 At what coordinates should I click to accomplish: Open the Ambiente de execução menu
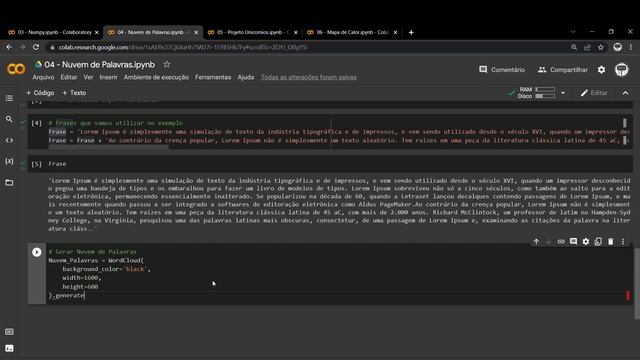pos(156,77)
